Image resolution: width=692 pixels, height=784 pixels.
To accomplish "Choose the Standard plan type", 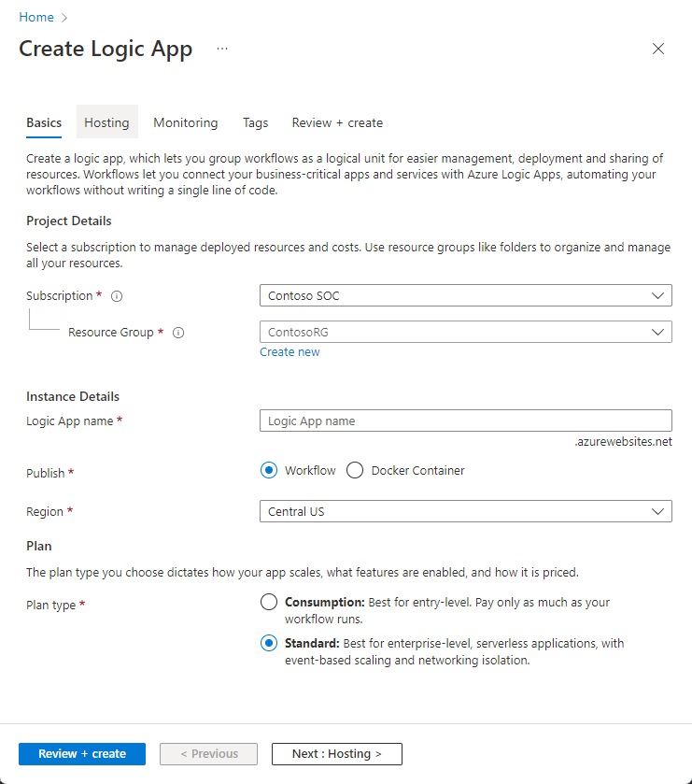I will coord(269,643).
